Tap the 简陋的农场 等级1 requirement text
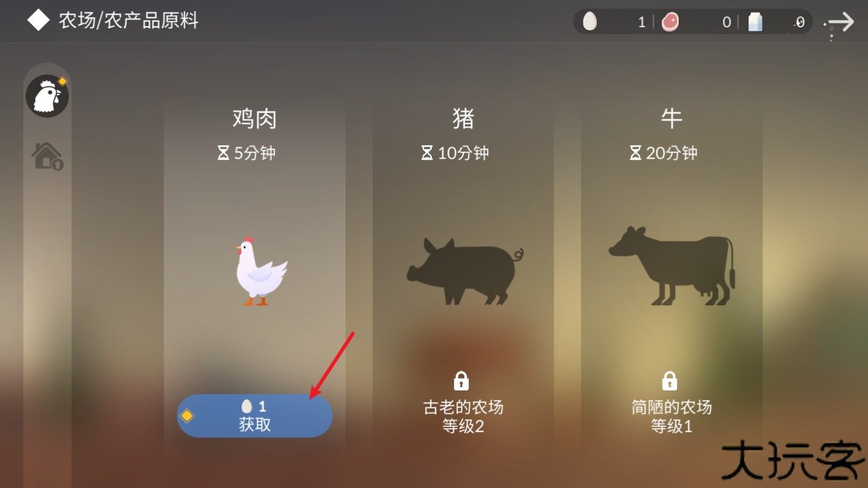 click(672, 417)
